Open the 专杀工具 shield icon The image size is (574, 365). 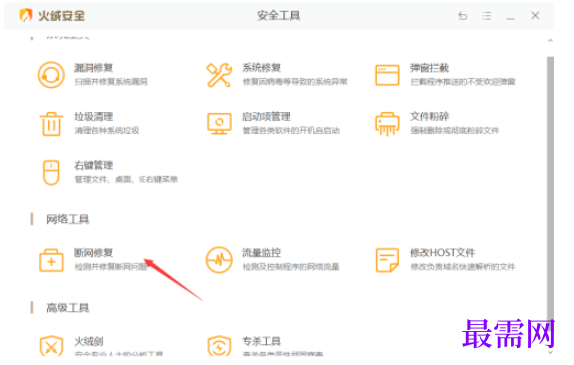[219, 346]
